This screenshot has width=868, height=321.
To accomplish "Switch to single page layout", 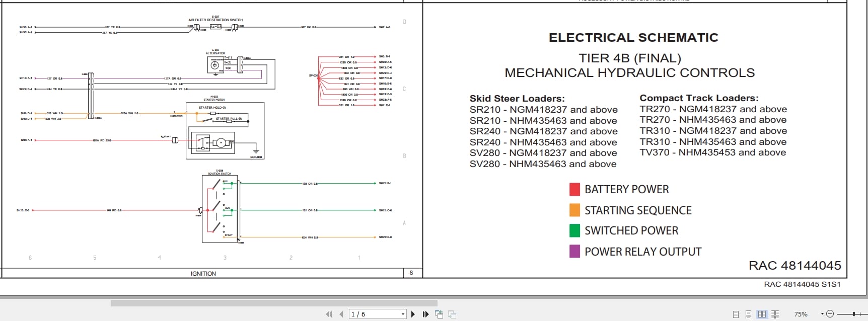I will coord(736,314).
